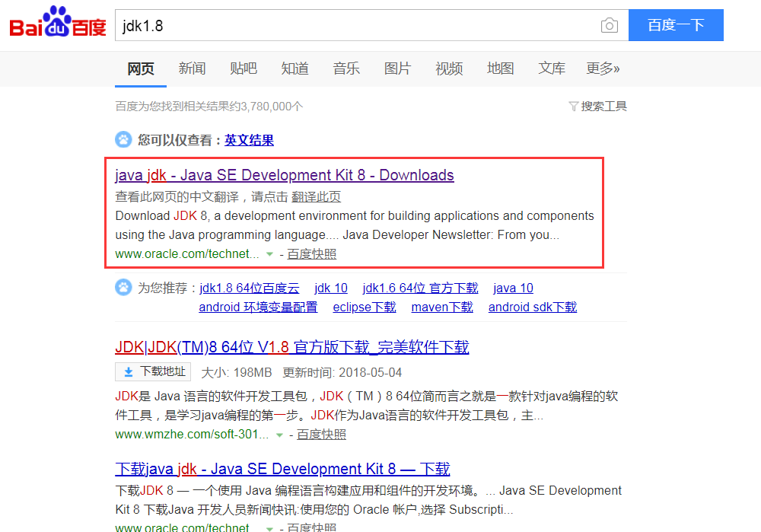Viewport: 761px width, 532px height.
Task: Expand arrow next to www.oracle.com/technet first result
Action: point(269,254)
